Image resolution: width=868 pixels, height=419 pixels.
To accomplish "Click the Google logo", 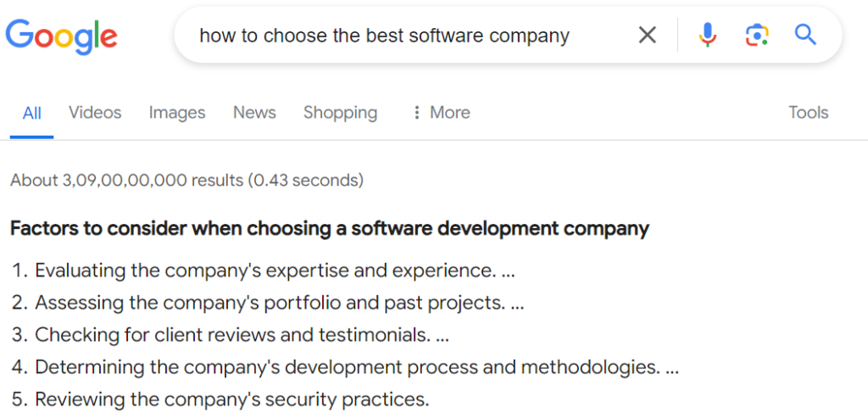I will 61,36.
